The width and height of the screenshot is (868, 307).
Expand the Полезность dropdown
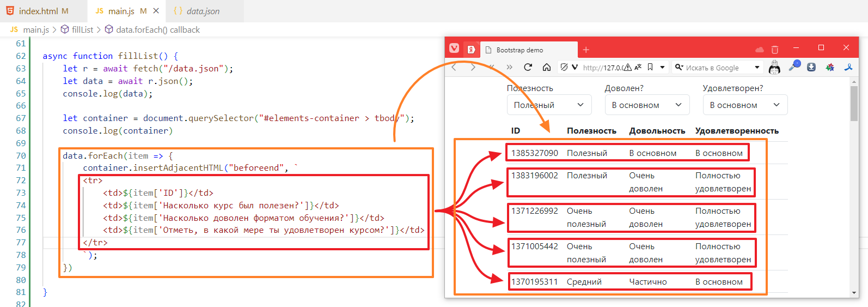[549, 105]
